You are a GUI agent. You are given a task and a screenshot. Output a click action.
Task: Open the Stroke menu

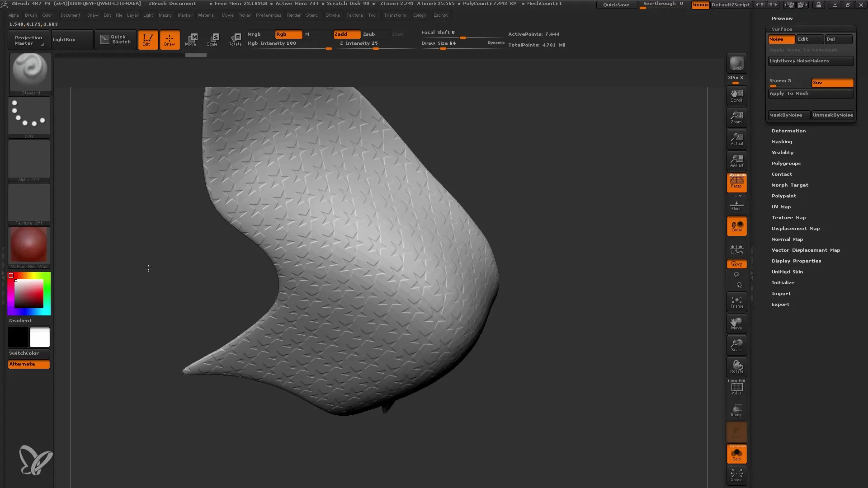pyautogui.click(x=333, y=15)
